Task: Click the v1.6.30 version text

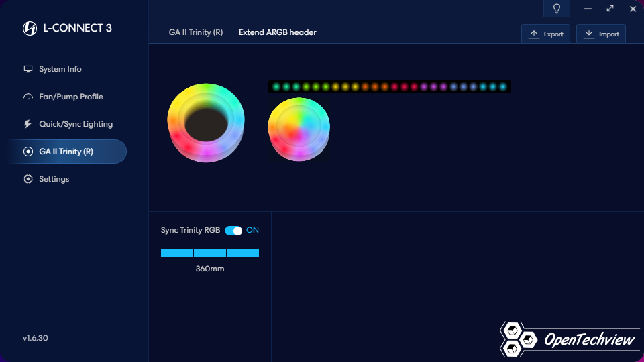Action: (x=36, y=338)
